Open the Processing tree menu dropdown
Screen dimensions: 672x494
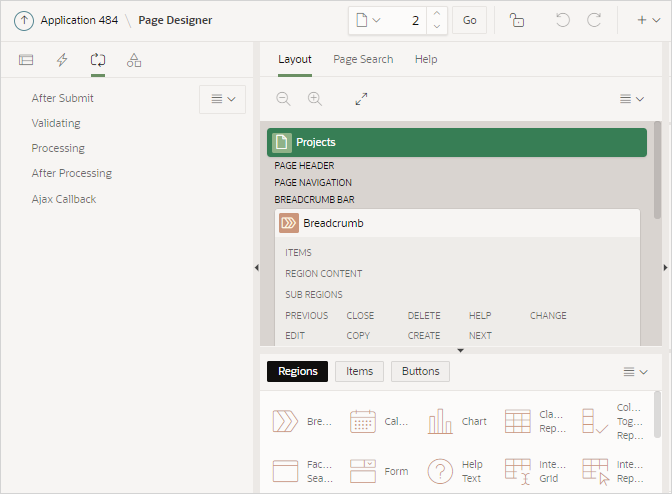pos(222,99)
